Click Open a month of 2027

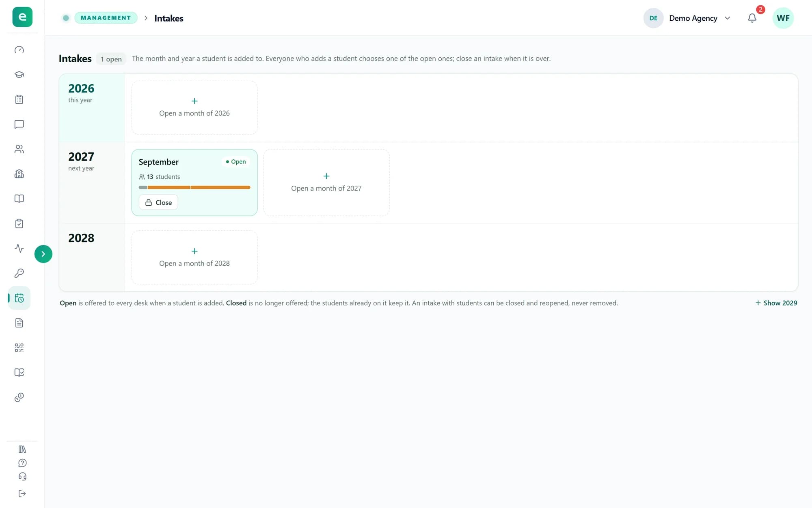point(326,182)
